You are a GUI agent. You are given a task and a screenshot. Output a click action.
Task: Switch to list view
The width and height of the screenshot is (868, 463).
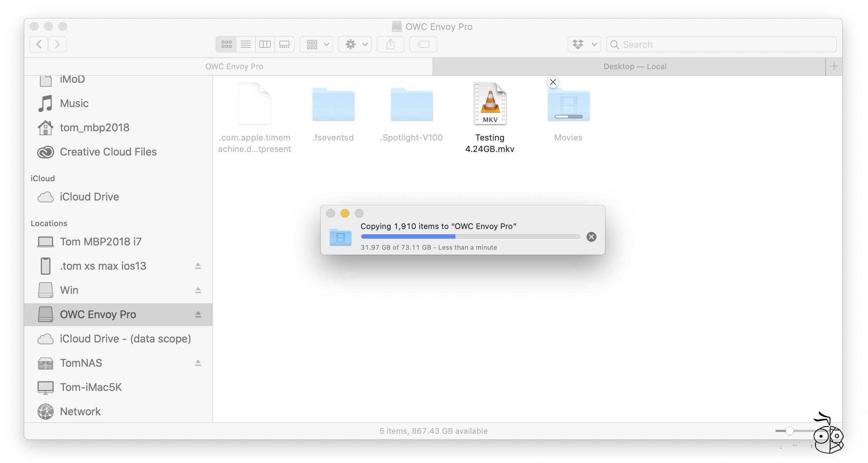click(x=246, y=44)
